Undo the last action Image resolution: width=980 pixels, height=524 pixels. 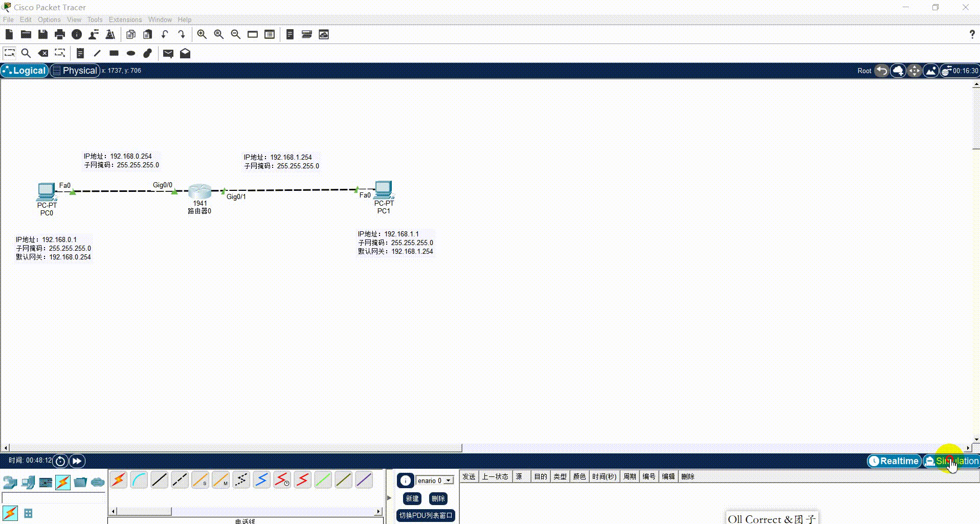point(165,34)
